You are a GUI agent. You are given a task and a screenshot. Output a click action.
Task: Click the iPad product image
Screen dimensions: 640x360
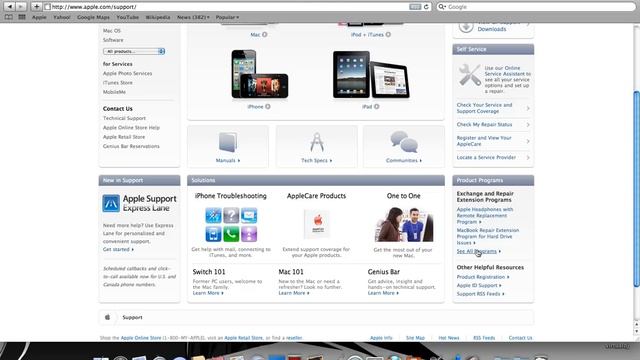point(371,74)
